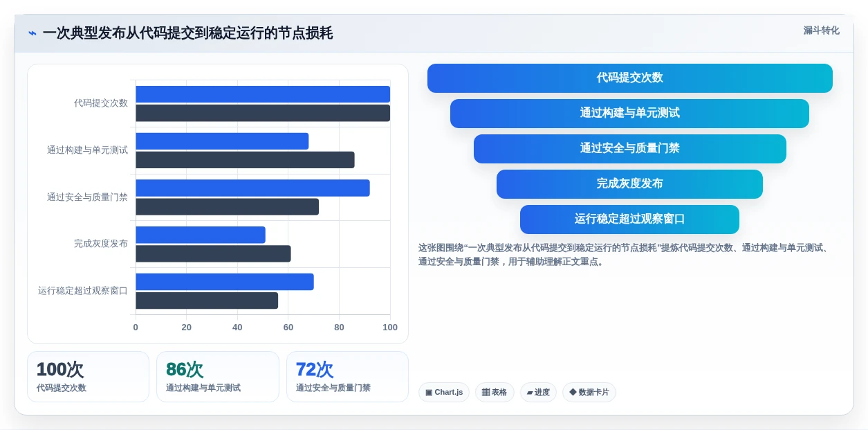Click the dark bar for 代码提交次数
The width and height of the screenshot is (868, 430).
[x=263, y=113]
